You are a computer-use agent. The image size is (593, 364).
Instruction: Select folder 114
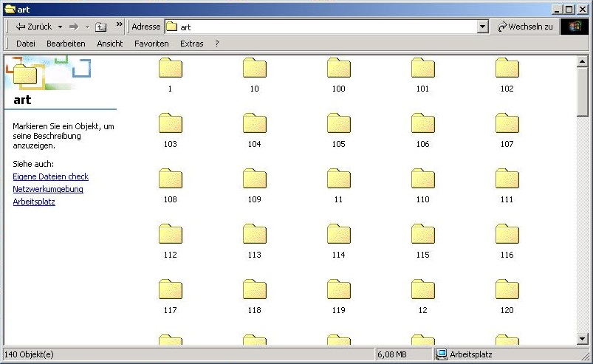point(338,241)
